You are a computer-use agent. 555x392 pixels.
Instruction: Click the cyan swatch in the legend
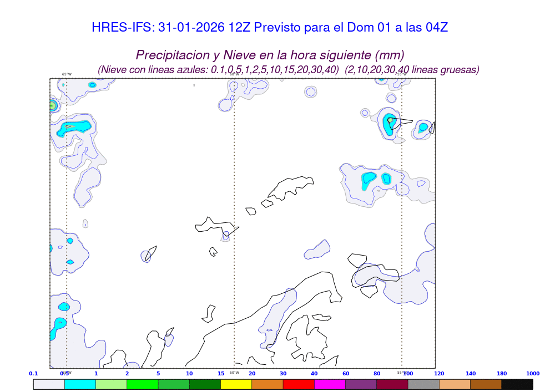[80, 384]
